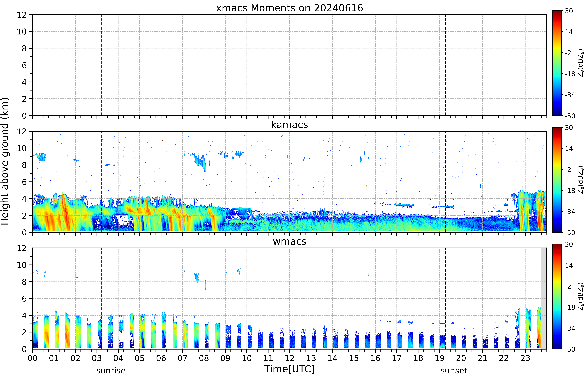Click the "sunrise" label below the axis
This screenshot has width=588, height=379.
click(x=111, y=371)
